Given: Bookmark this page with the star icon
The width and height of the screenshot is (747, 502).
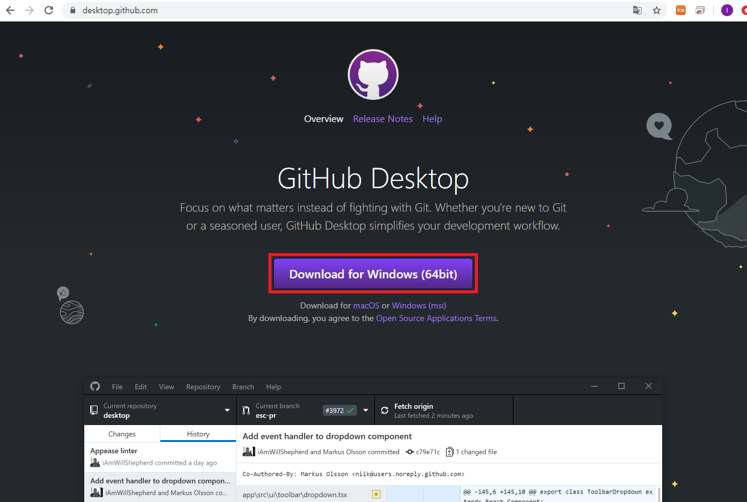Looking at the screenshot, I should pyautogui.click(x=656, y=10).
